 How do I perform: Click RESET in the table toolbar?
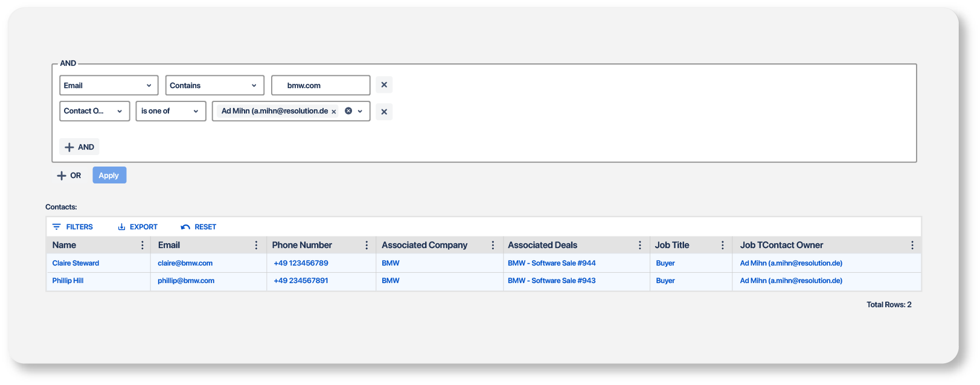point(199,227)
